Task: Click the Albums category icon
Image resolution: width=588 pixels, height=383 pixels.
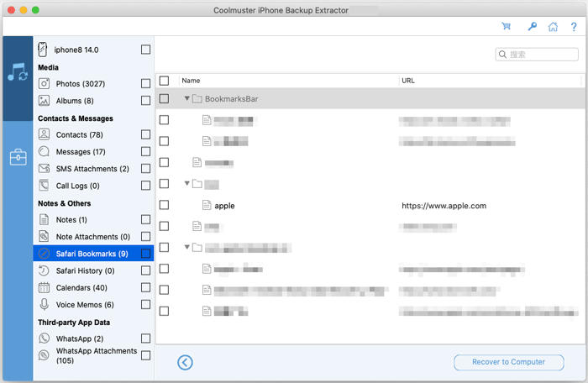Action: (45, 101)
